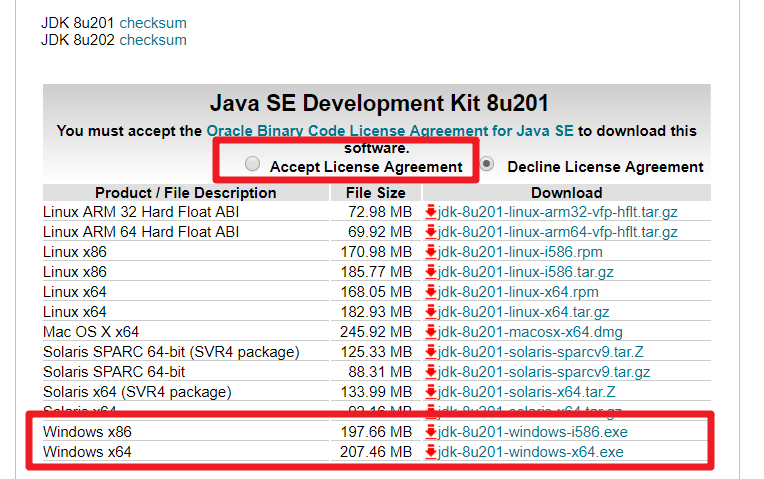
Task: Click download arrow icon for Linux ARM 32 file
Action: pos(431,212)
